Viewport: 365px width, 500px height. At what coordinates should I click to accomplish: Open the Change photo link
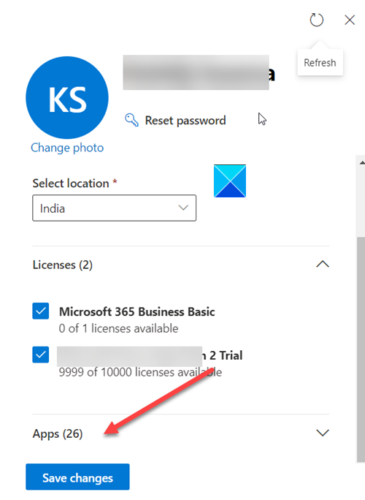(x=67, y=148)
